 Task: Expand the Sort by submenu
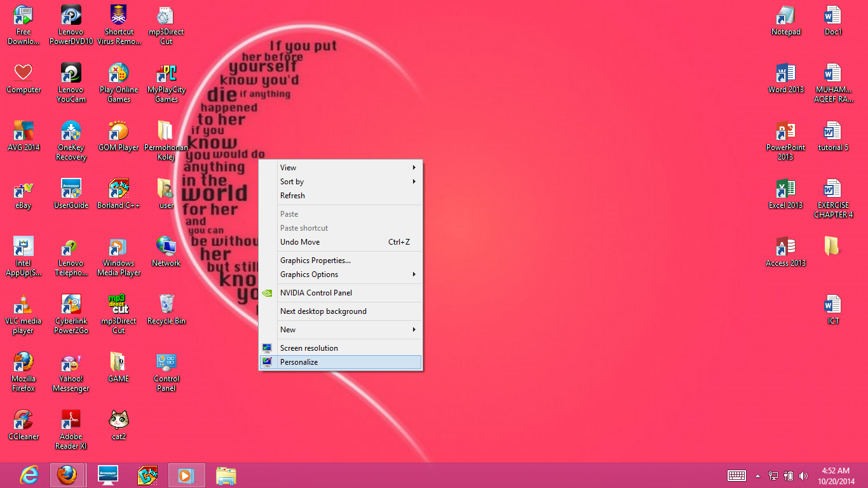coord(341,182)
